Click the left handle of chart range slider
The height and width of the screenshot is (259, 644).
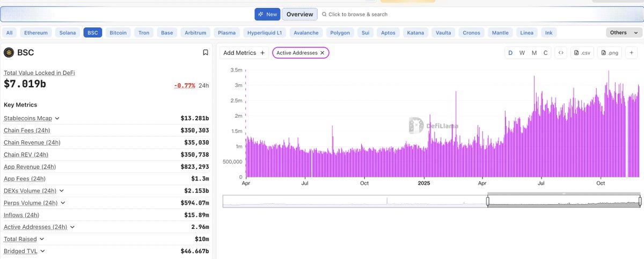[488, 202]
